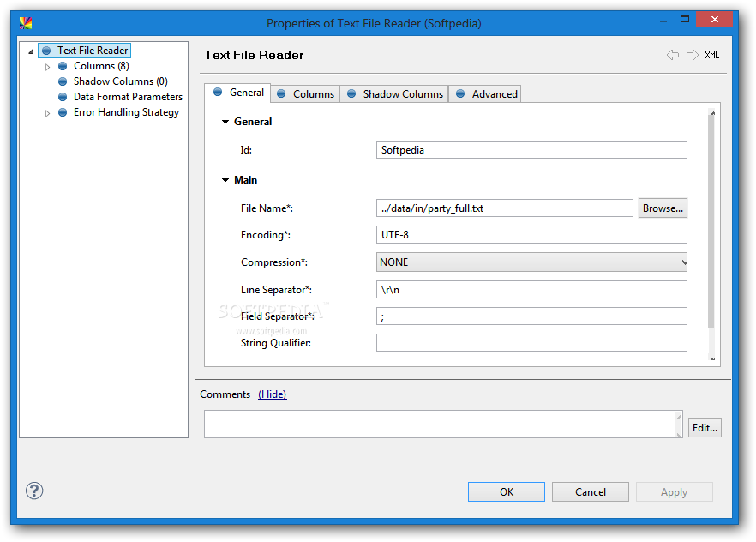Select Shadow Columns (0) in the tree
Viewport: 756px width, 542px height.
[x=121, y=81]
